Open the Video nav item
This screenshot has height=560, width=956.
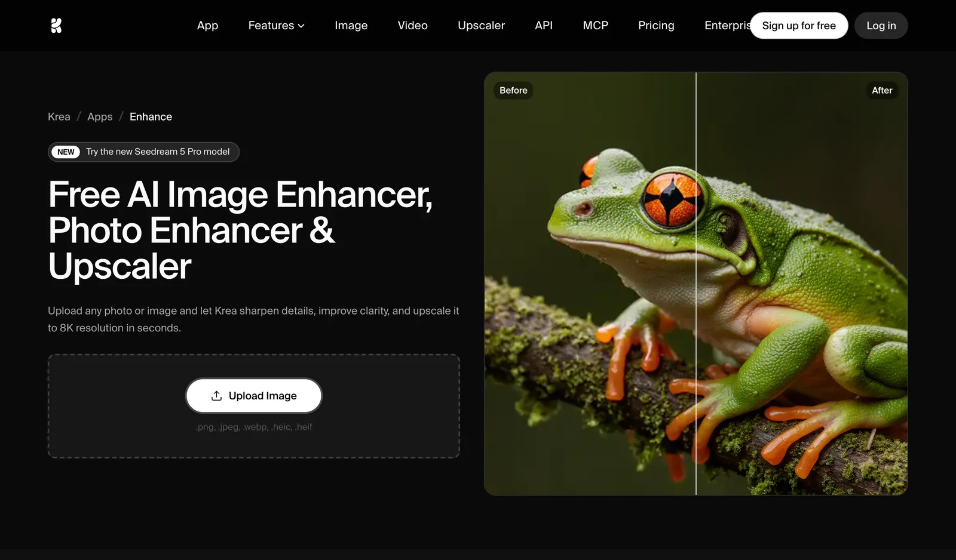click(412, 26)
